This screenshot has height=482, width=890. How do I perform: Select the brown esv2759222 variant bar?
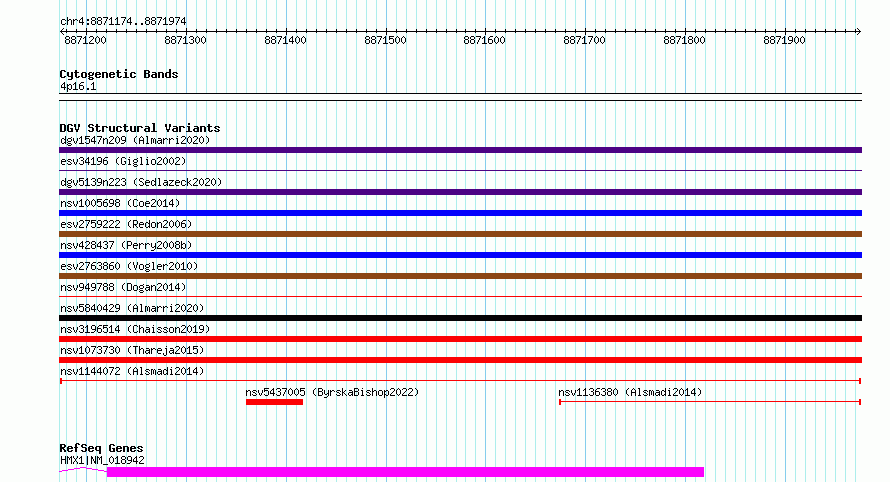coord(460,234)
